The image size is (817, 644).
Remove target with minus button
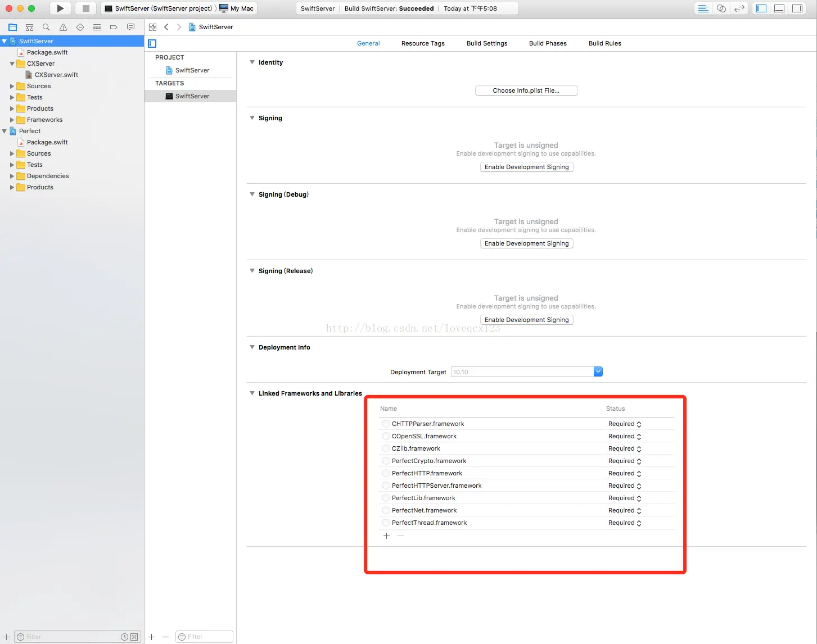pos(165,637)
